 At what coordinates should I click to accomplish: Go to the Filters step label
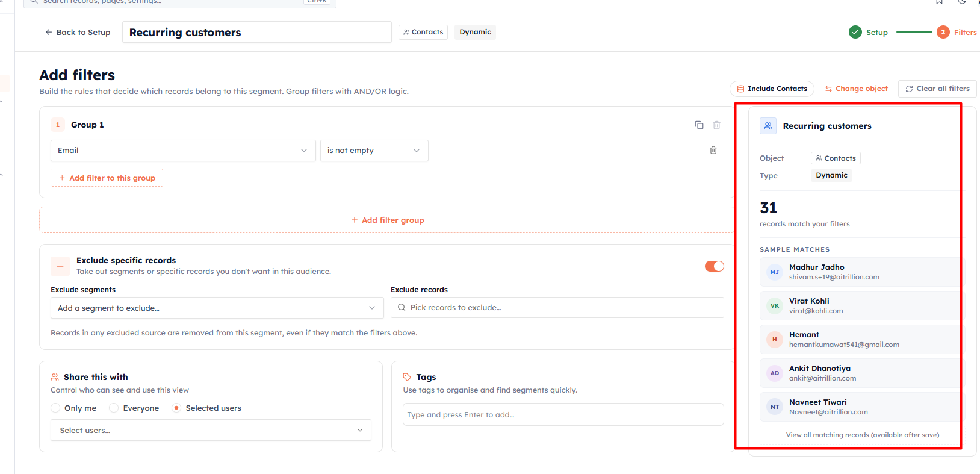965,33
